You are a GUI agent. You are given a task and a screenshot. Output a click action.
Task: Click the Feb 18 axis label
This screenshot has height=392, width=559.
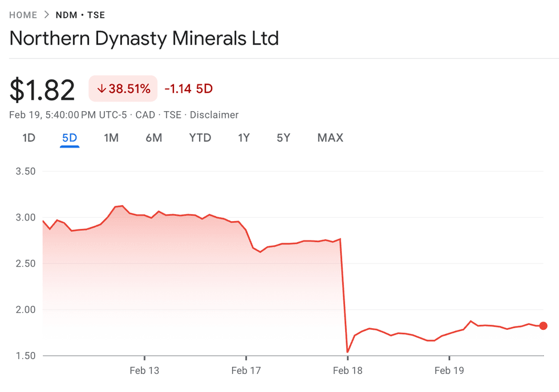347,370
